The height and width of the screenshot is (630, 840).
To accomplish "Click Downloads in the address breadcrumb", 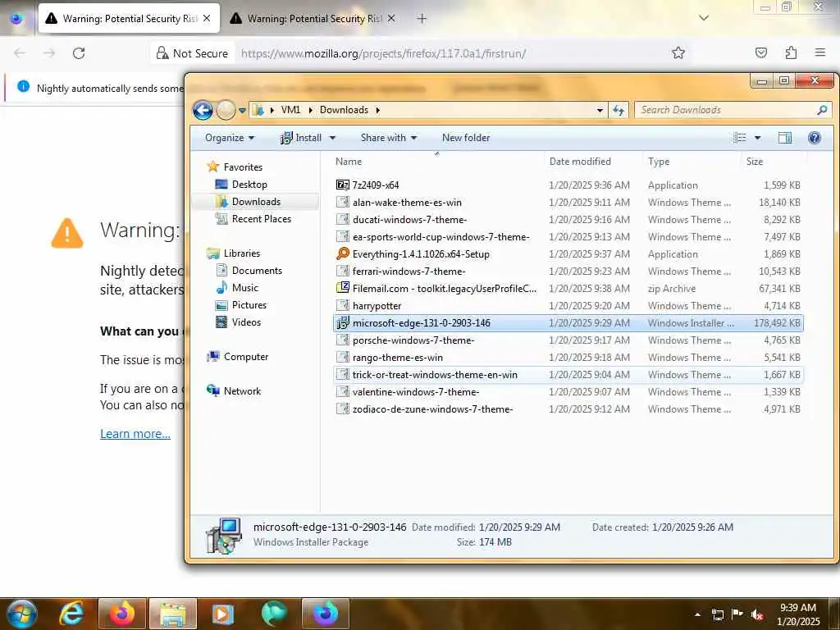I will coord(344,110).
